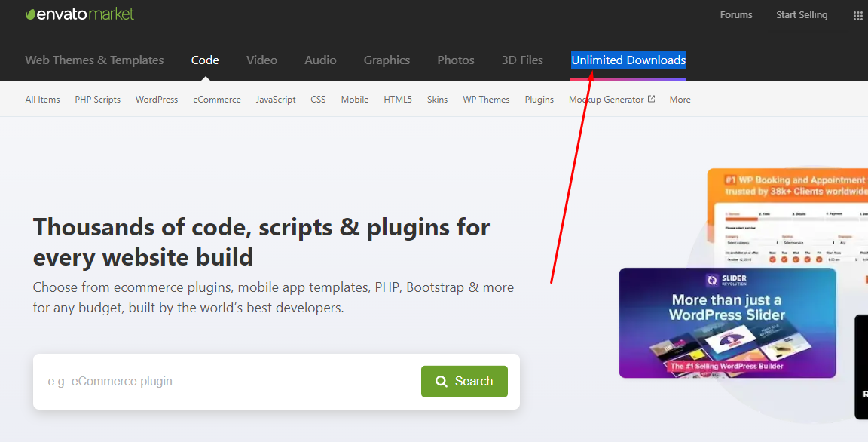This screenshot has width=868, height=442.
Task: Click Unlimited Downloads
Action: tap(628, 60)
